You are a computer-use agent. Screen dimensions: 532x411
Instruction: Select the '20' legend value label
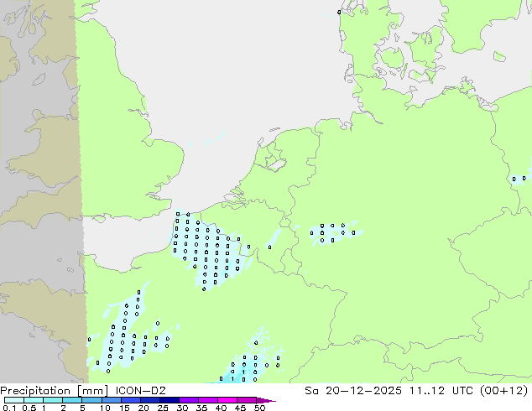[143, 408]
